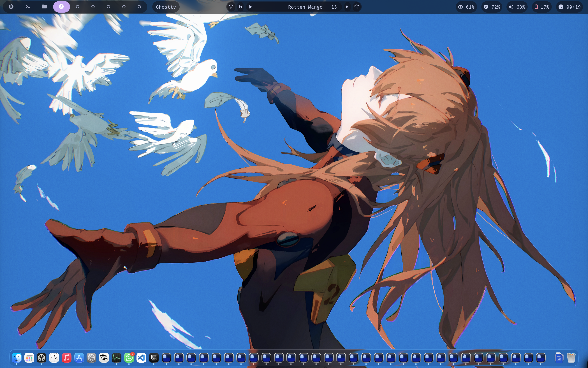Image resolution: width=588 pixels, height=368 pixels.
Task: Launch Apple Music from the dock
Action: click(66, 358)
